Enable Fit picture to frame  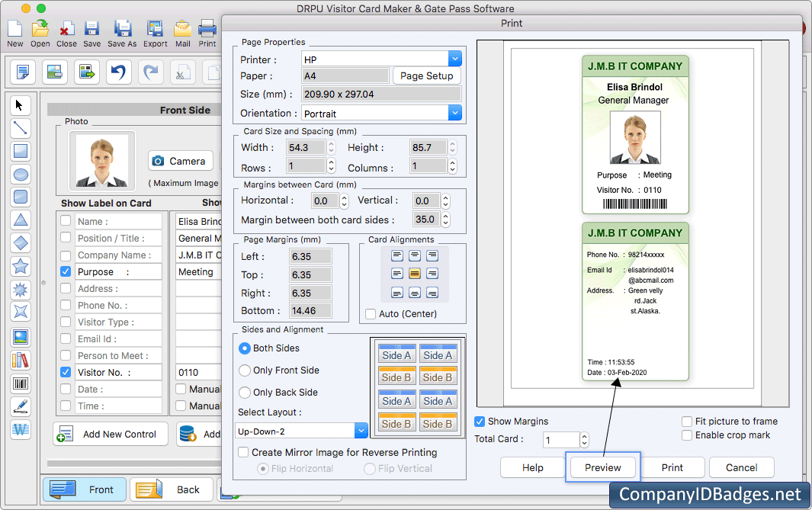(687, 422)
